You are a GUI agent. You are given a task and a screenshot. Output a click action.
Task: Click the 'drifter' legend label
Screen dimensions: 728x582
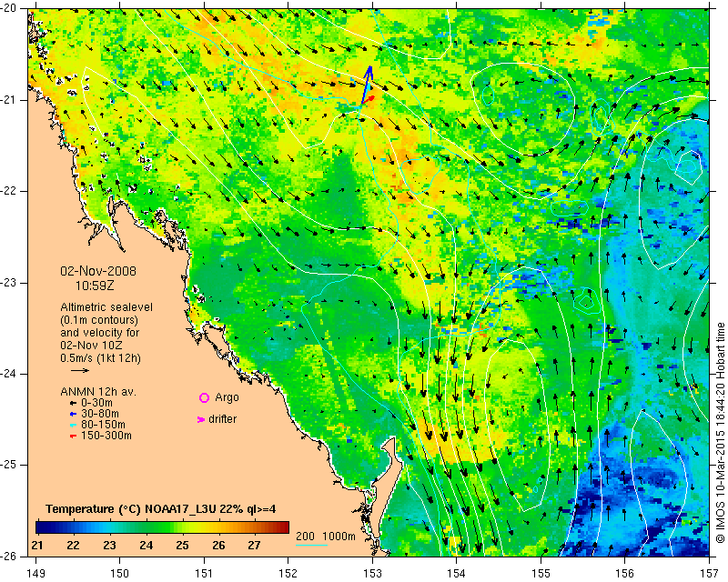point(222,419)
